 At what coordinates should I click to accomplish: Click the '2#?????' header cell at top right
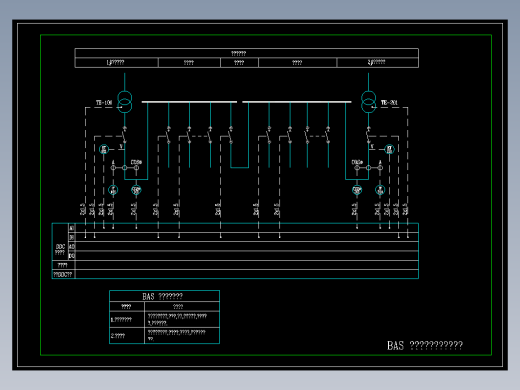coord(377,63)
